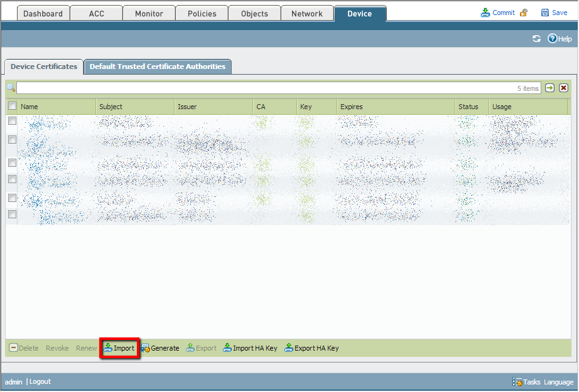Viewport: 579px width, 392px height.
Task: Focus the certificate search input field
Action: click(x=279, y=88)
